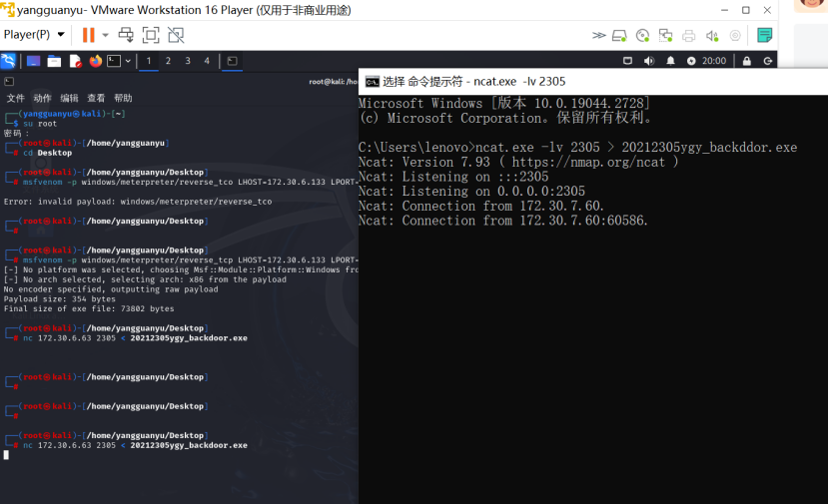Click 'No encoder specified' output line
The width and height of the screenshot is (829, 504).
tap(111, 289)
